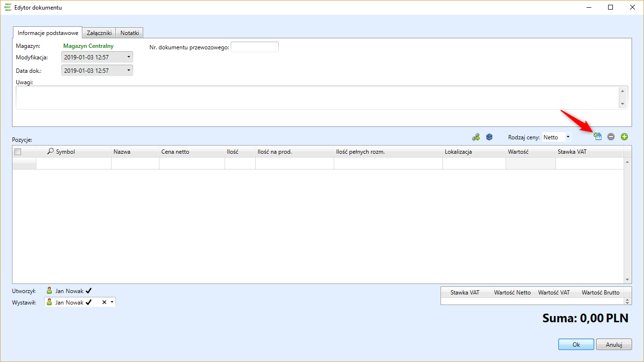Toggle the select-all checkbox in table header

18,152
